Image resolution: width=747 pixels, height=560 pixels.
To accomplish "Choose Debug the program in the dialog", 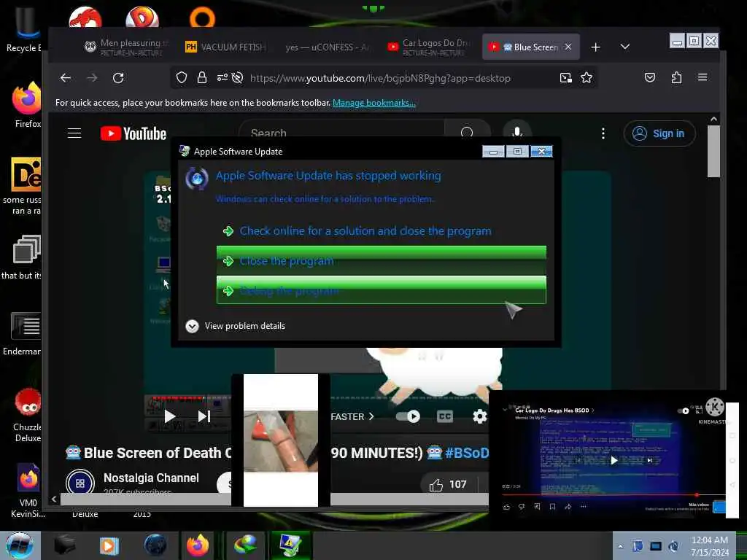I will point(381,290).
